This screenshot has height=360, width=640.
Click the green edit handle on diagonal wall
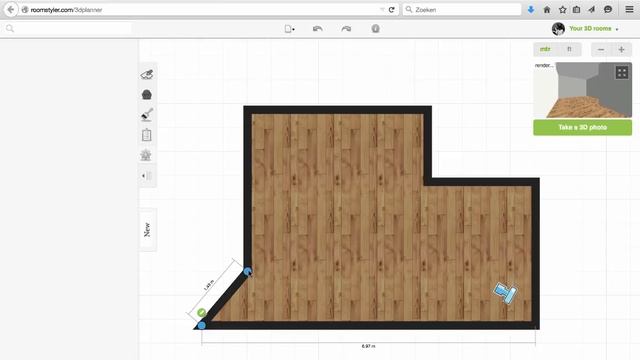click(202, 313)
